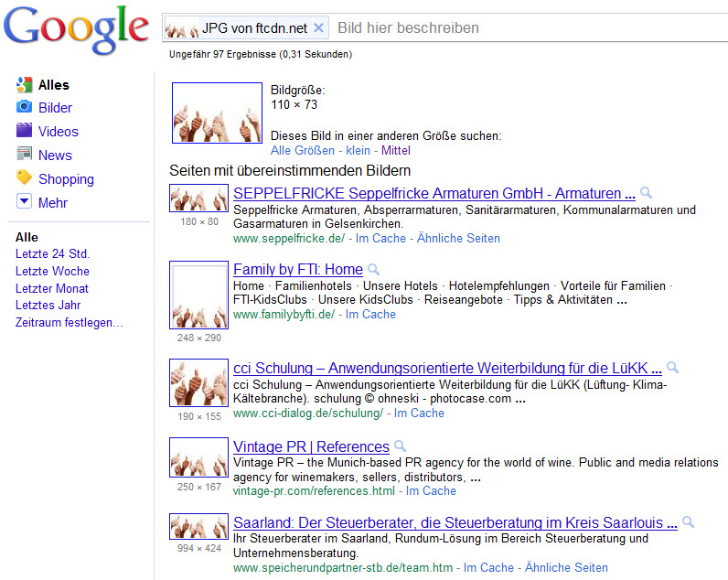Screen dimensions: 728x580
Task: Click the 110 × 73 query image thumbnail
Action: [x=218, y=113]
